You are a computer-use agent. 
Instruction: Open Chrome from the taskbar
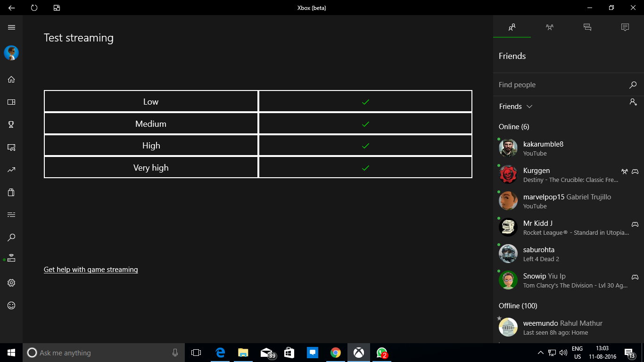pyautogui.click(x=336, y=353)
